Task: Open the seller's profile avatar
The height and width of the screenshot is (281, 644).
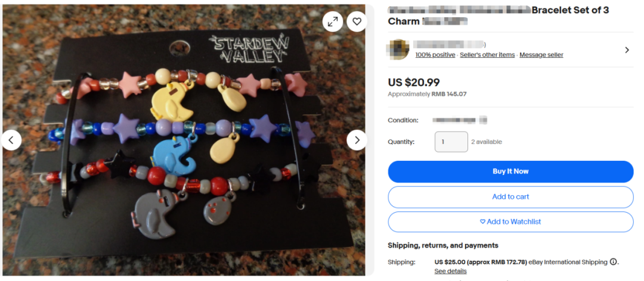Action: click(x=398, y=49)
